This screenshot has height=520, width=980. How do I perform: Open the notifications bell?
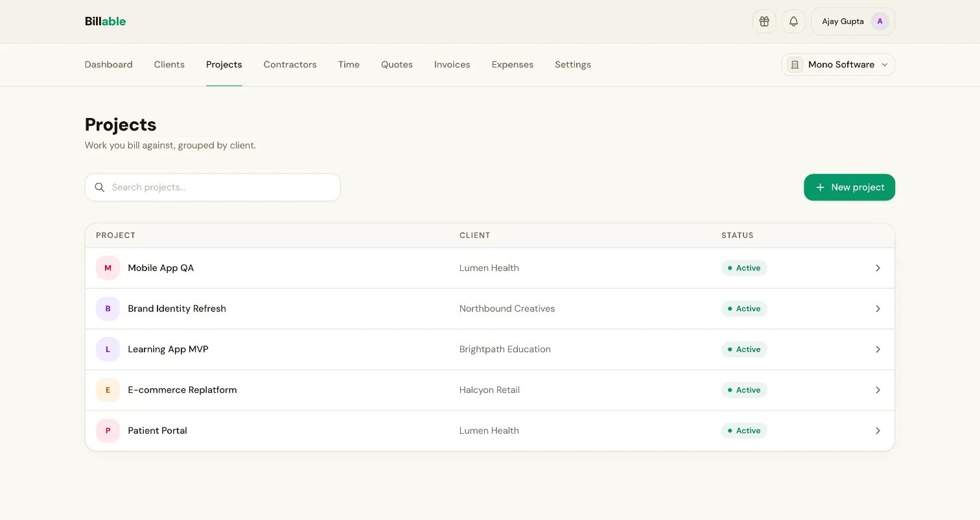click(793, 21)
